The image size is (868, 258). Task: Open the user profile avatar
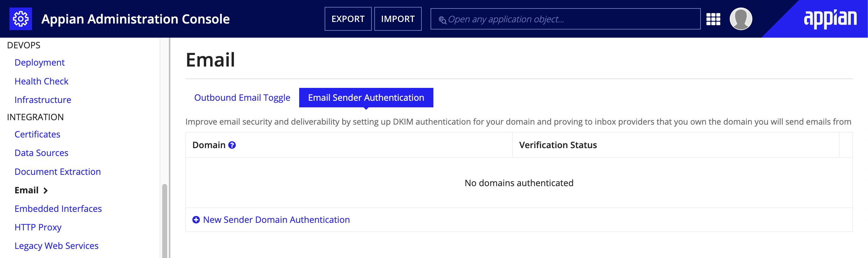tap(741, 19)
